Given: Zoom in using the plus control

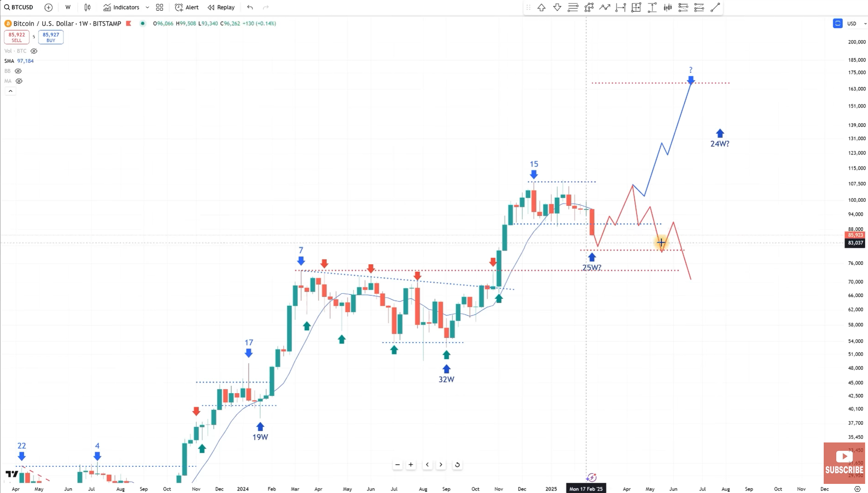Looking at the screenshot, I should pos(411,464).
